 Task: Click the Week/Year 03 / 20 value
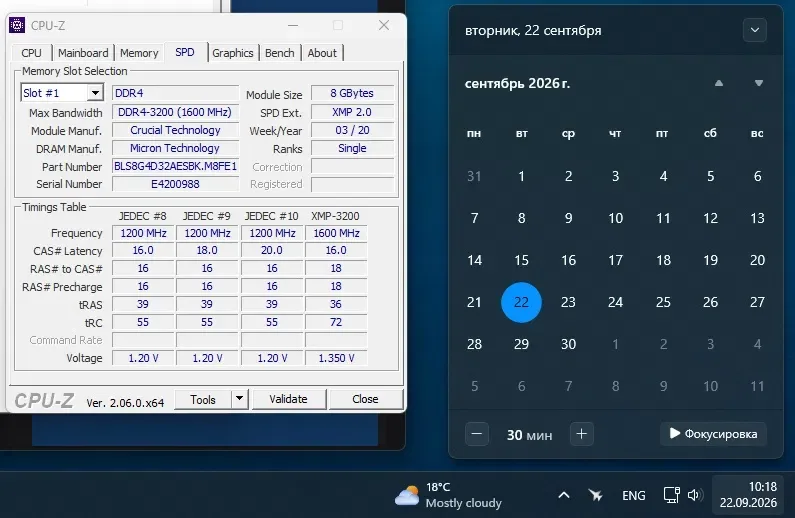click(x=352, y=130)
